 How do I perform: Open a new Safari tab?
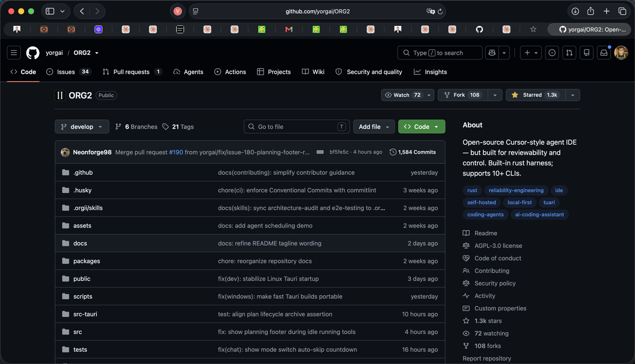pyautogui.click(x=606, y=11)
